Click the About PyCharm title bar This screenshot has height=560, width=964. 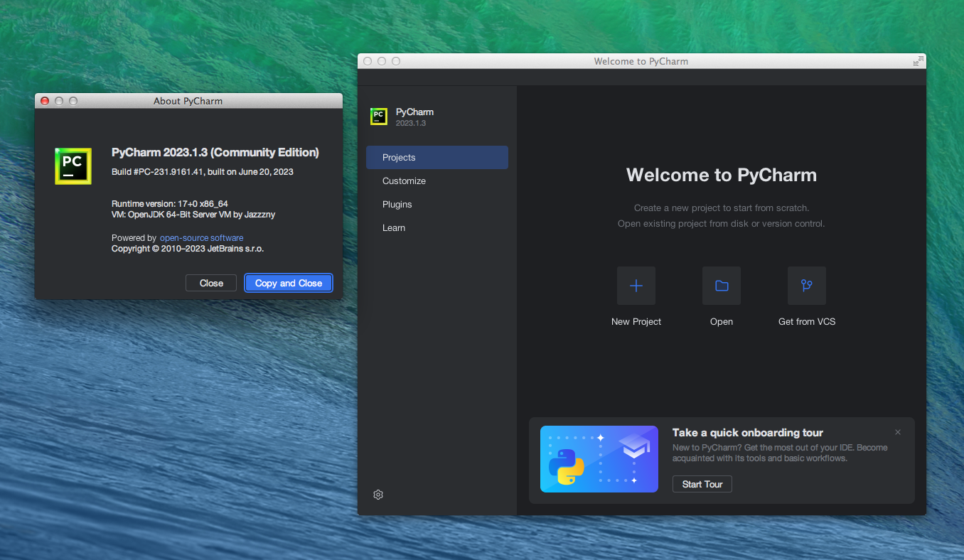188,101
